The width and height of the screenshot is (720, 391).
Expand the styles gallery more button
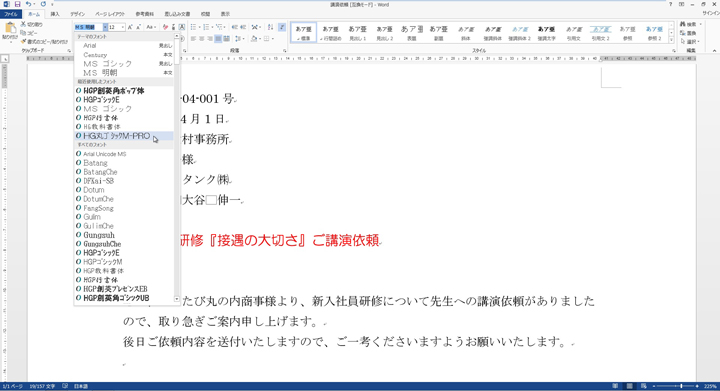pos(671,41)
